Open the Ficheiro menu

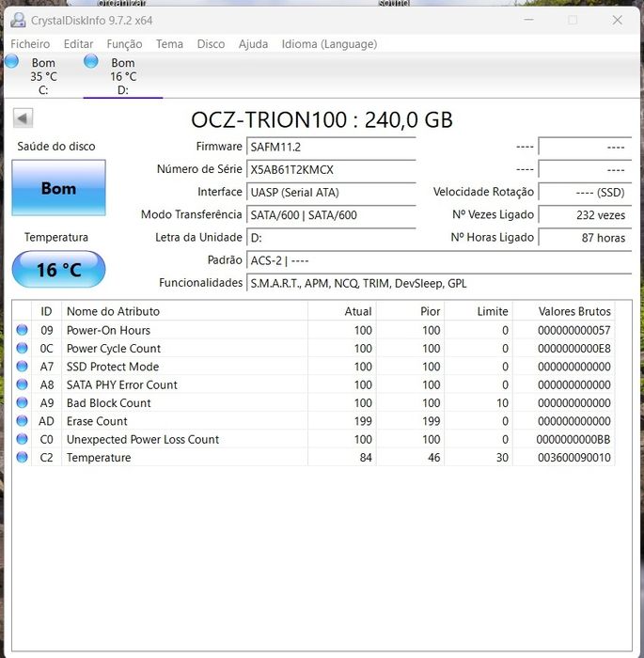(x=30, y=44)
